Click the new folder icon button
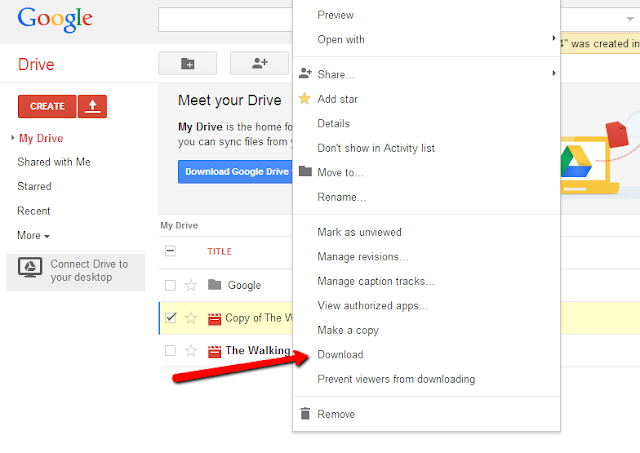Viewport: 640px width, 453px height. click(x=187, y=63)
